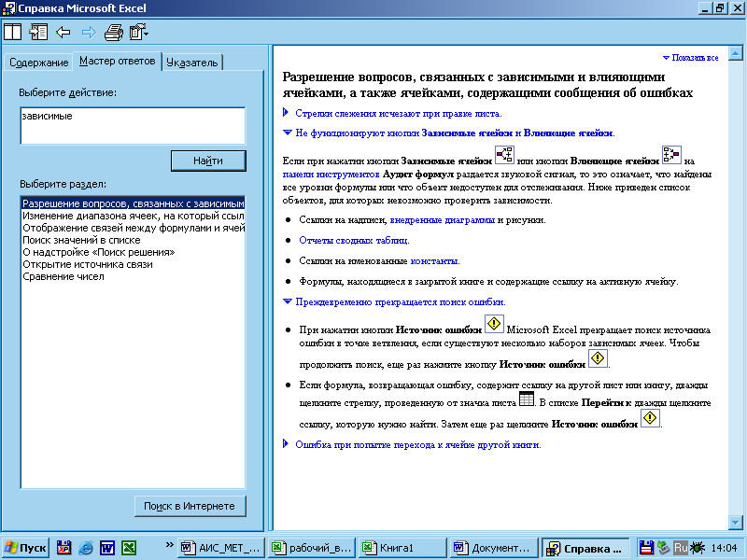Click the scroll up arrow of help content

point(735,53)
